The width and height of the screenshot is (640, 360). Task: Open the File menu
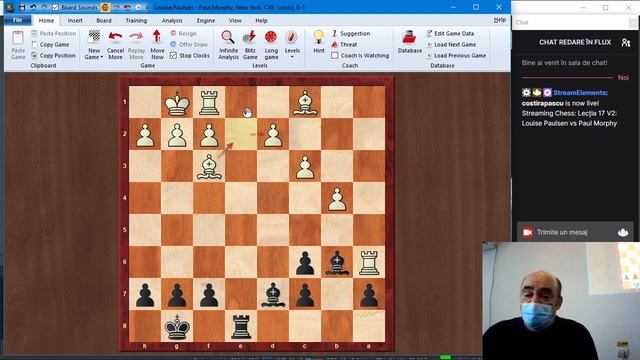(x=18, y=20)
